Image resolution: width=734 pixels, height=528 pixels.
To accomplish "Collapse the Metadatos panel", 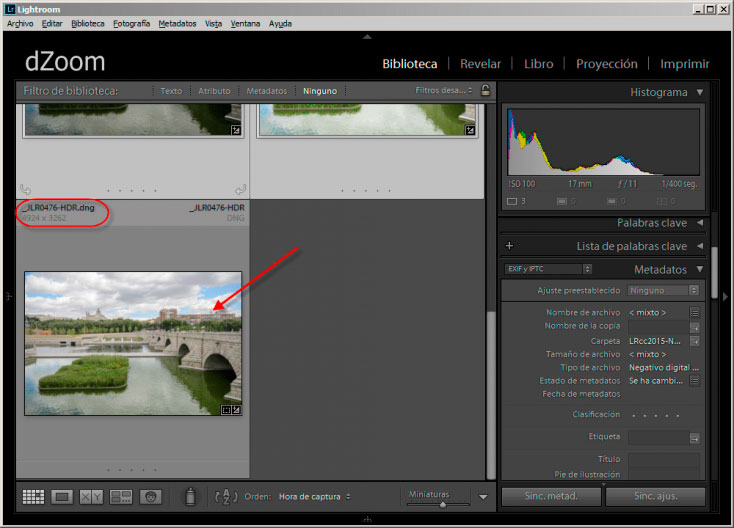I will [x=700, y=269].
